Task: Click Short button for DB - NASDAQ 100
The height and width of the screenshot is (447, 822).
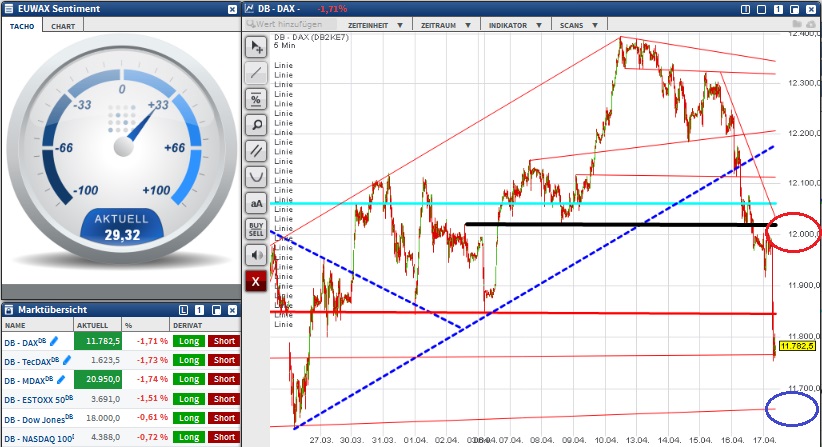Action: (x=224, y=437)
